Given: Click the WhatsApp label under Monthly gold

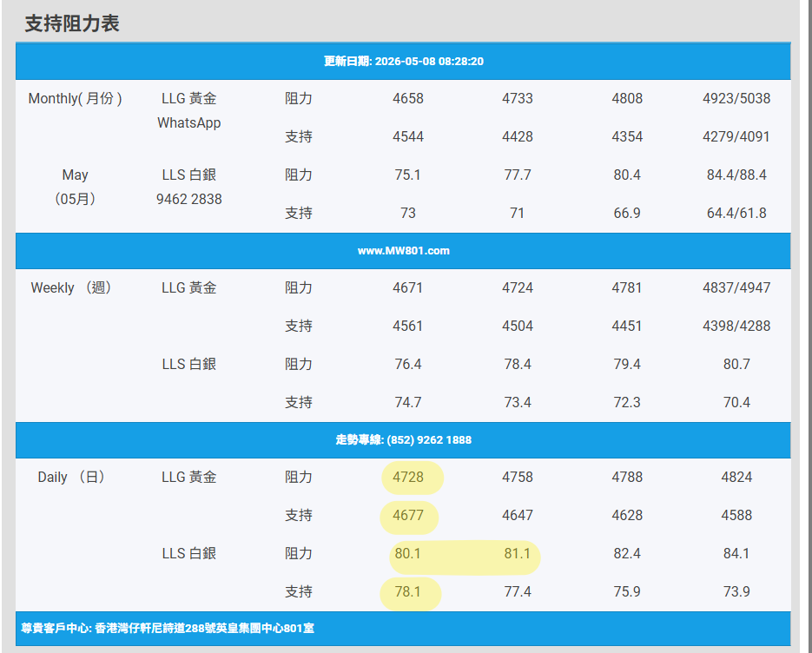Looking at the screenshot, I should pos(189,122).
